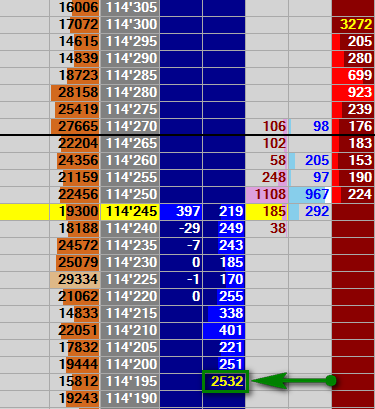The height and width of the screenshot is (409, 375).
Task: Click the bid change value -29
Action: coord(181,228)
